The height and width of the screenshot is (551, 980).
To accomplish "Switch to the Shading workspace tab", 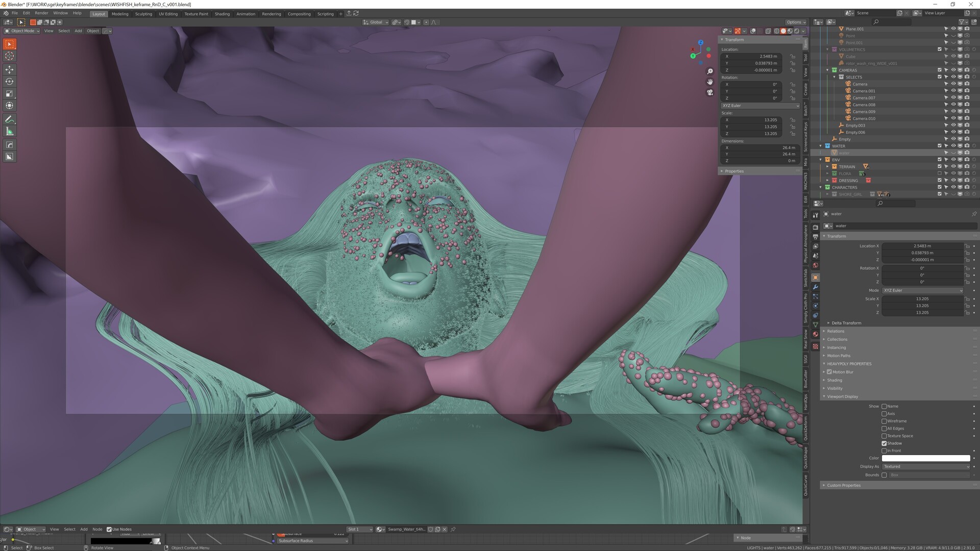I will coord(222,14).
